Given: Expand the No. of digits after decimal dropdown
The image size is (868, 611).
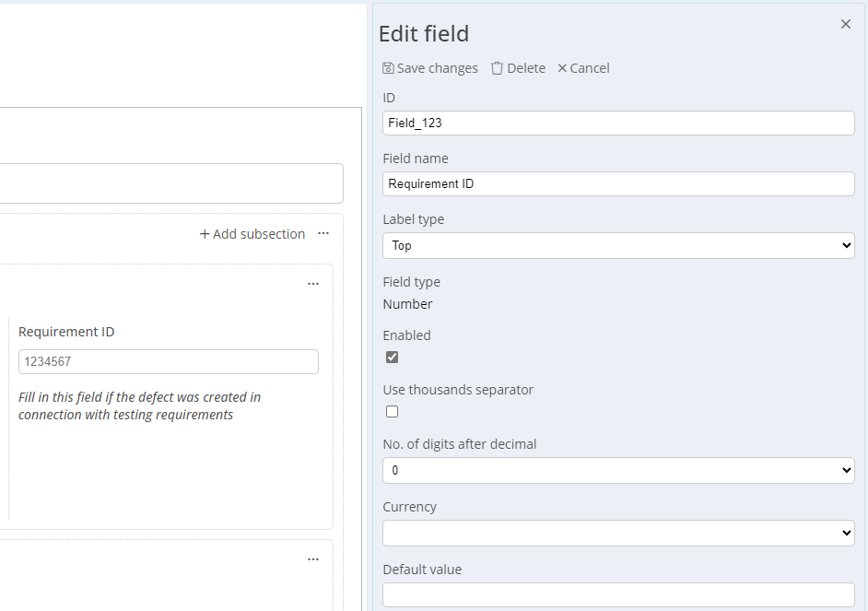Looking at the screenshot, I should tap(618, 470).
